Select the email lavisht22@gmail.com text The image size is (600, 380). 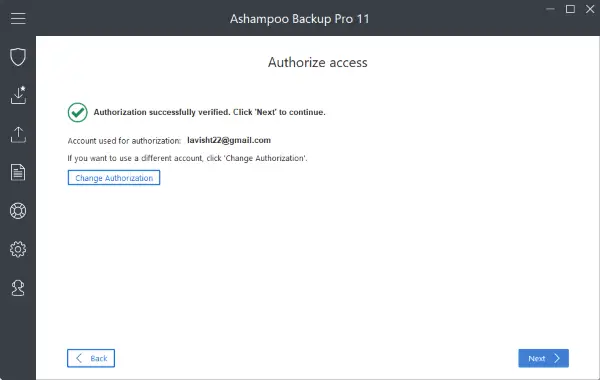pyautogui.click(x=229, y=140)
